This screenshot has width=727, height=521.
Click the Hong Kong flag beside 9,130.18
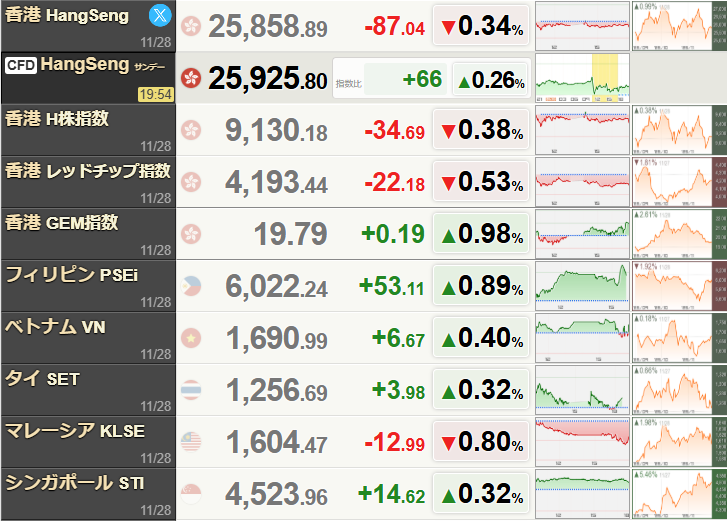[191, 130]
